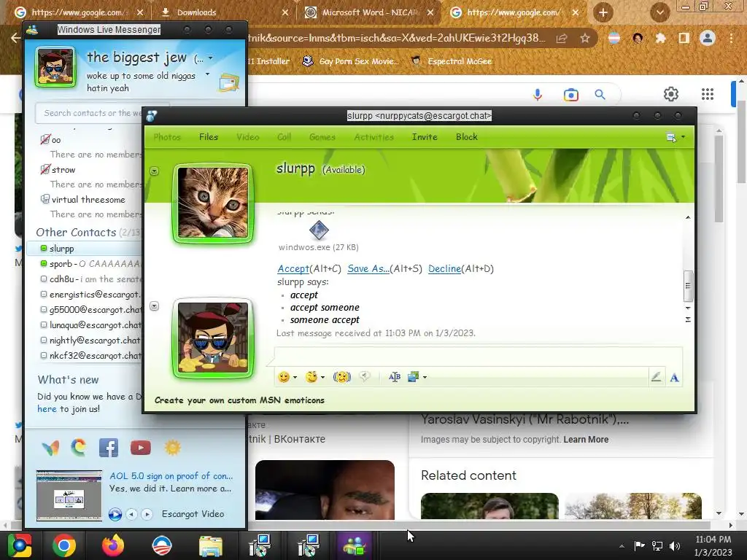The height and width of the screenshot is (560, 747).
Task: Click the swirl icon next to the Facebook icon
Action: [79, 448]
